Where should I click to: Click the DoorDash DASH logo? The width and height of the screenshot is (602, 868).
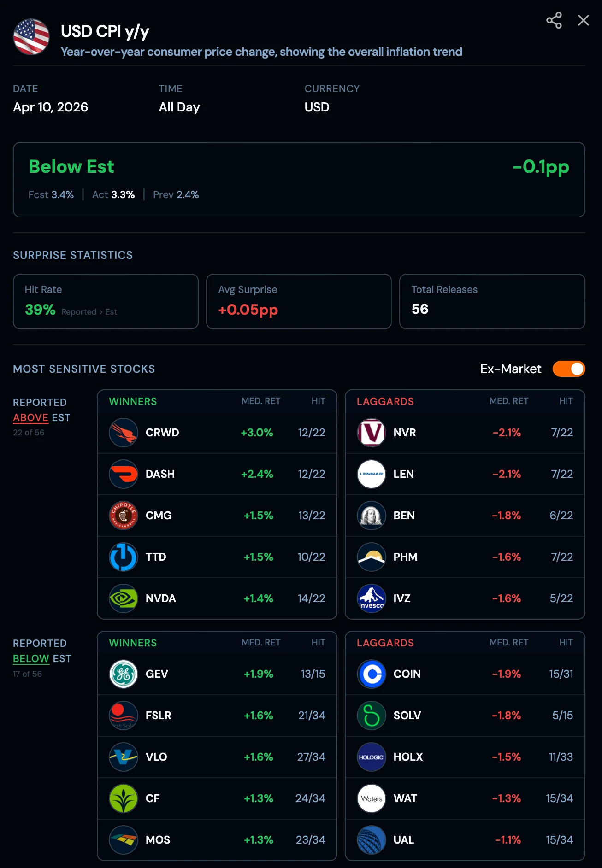(x=123, y=474)
